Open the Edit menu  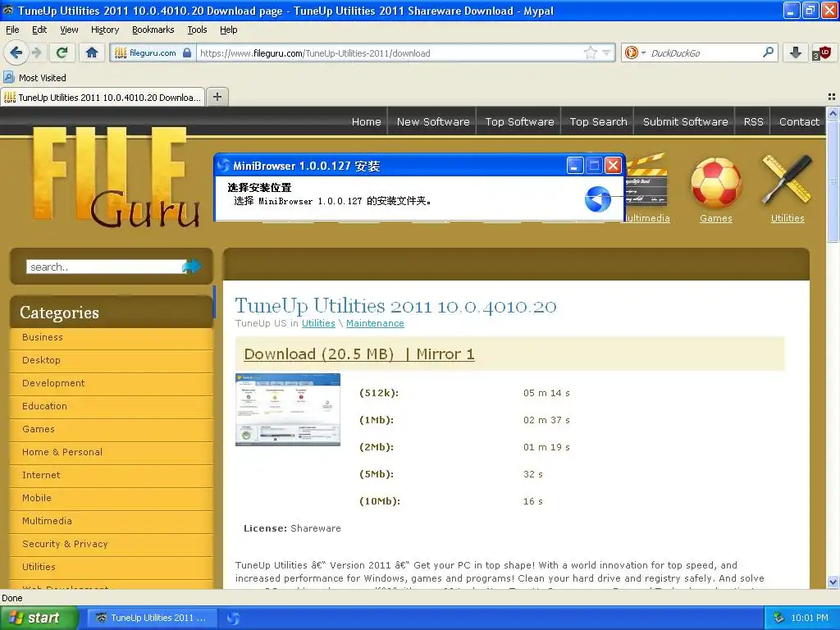pyautogui.click(x=39, y=30)
